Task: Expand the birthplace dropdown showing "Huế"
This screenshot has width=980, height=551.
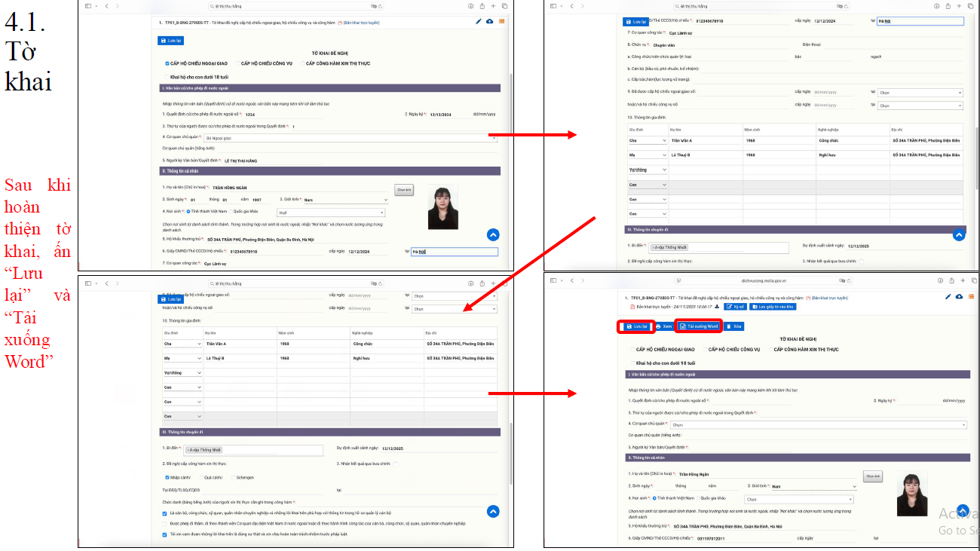Action: point(331,213)
